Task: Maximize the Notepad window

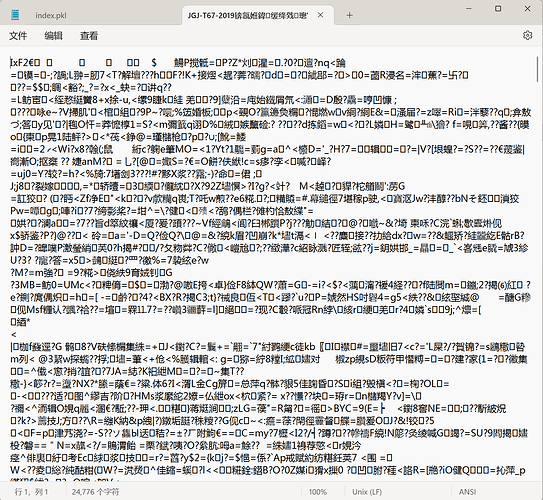Action: 498,8
